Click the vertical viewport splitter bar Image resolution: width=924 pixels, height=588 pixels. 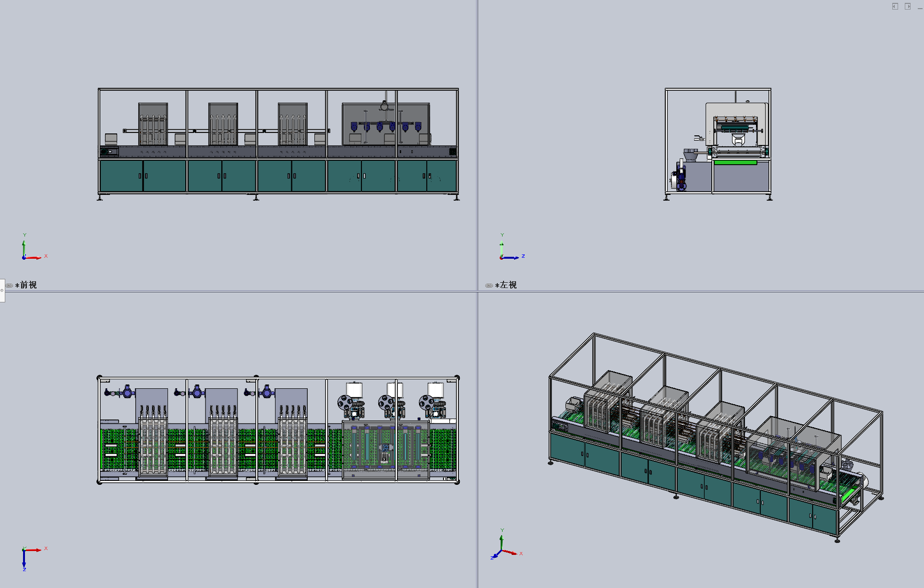477,294
